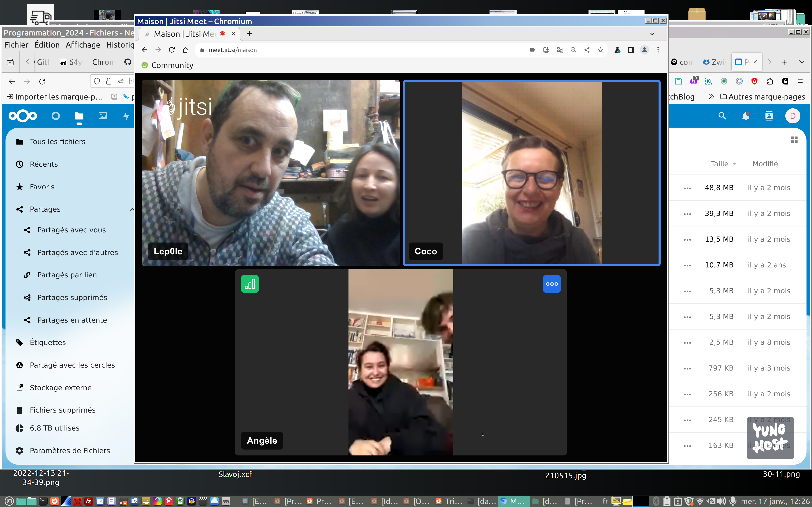The height and width of the screenshot is (507, 812).
Task: Open the Nextcloud Activity lightning icon
Action: coord(126,116)
